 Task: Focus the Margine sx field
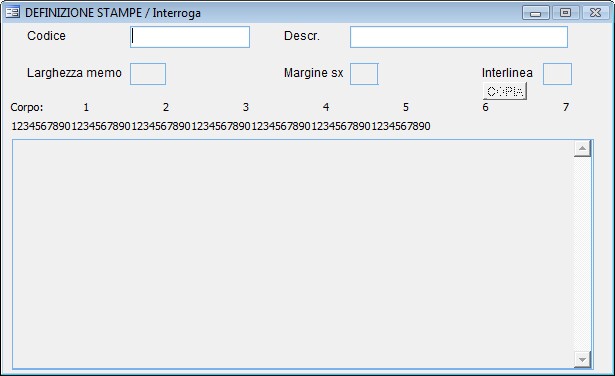coord(364,74)
